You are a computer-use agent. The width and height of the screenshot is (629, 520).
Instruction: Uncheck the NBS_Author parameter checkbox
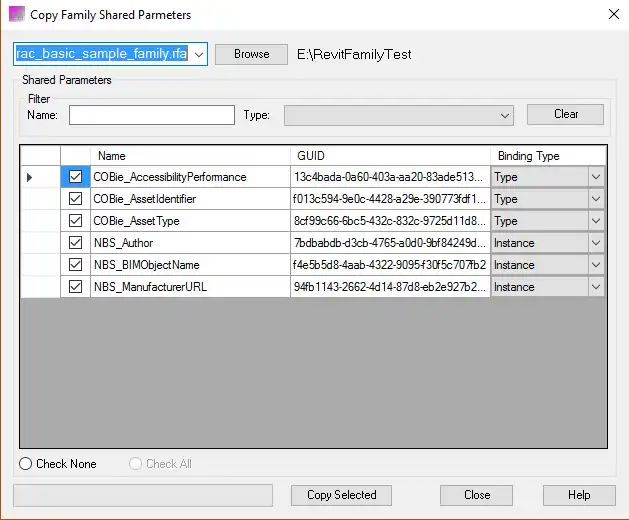(75, 243)
